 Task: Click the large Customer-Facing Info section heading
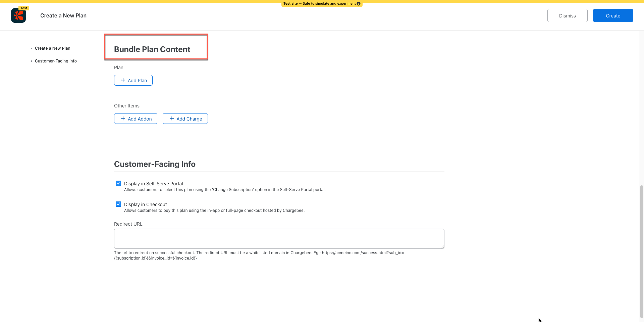point(155,164)
